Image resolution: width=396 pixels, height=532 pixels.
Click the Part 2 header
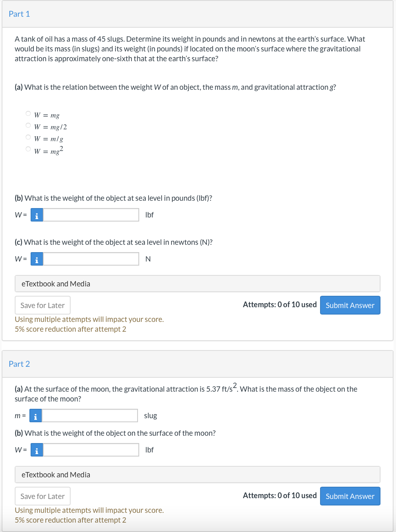pos(20,364)
